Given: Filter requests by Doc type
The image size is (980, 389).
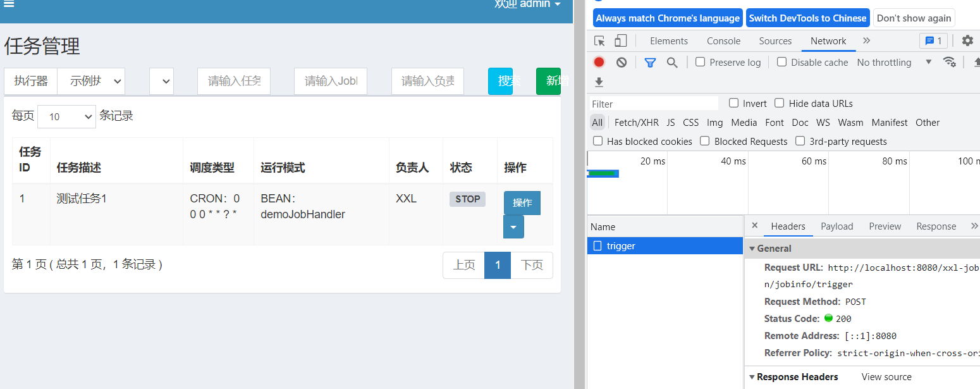Looking at the screenshot, I should point(800,122).
